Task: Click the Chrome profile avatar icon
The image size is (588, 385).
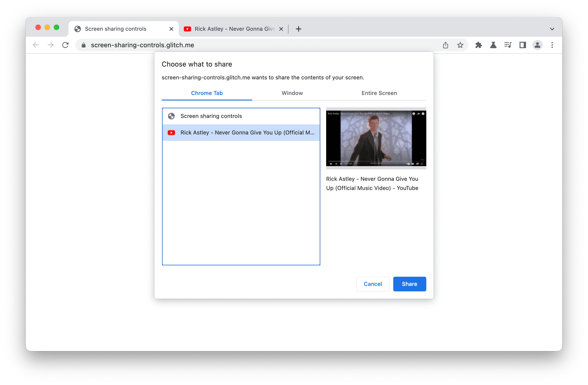Action: point(538,45)
